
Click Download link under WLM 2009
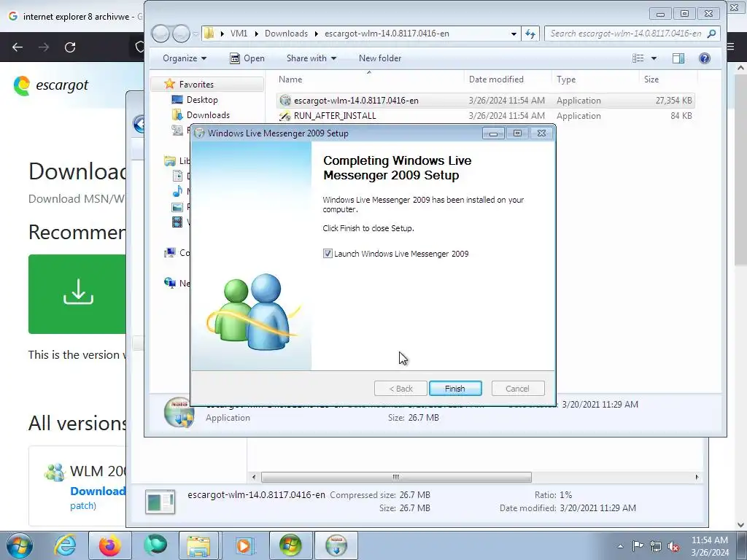click(98, 491)
